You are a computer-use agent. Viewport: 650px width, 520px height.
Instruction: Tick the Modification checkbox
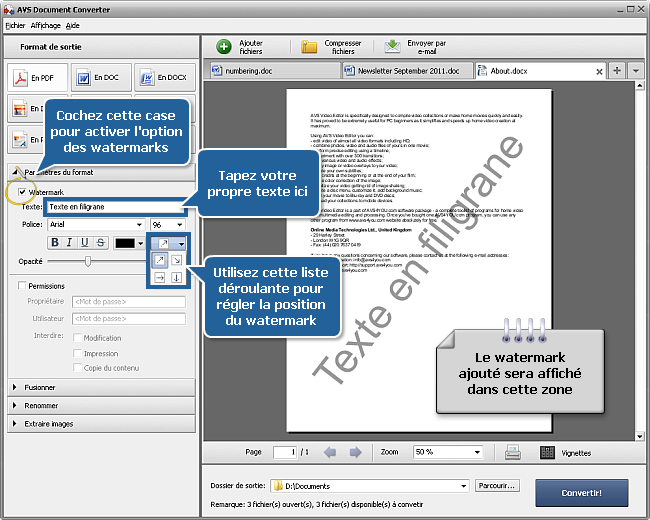(x=77, y=338)
